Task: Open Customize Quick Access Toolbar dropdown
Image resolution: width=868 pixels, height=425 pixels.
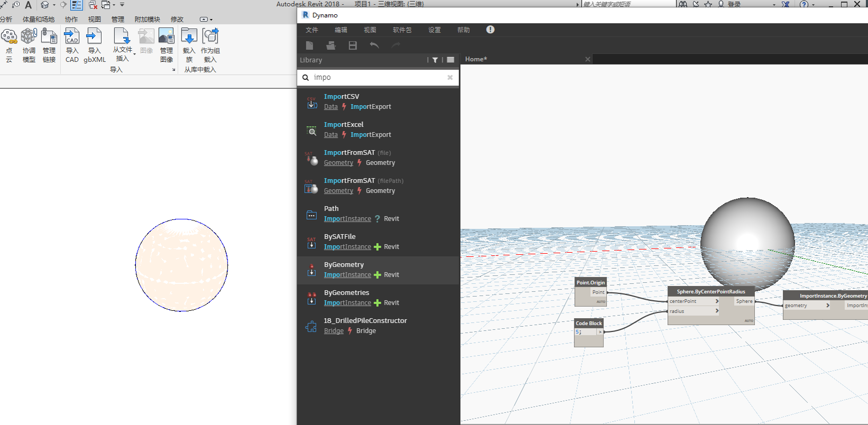Action: [122, 5]
